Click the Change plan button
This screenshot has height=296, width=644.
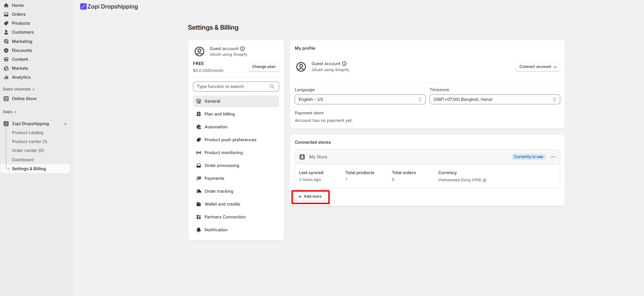coord(263,67)
